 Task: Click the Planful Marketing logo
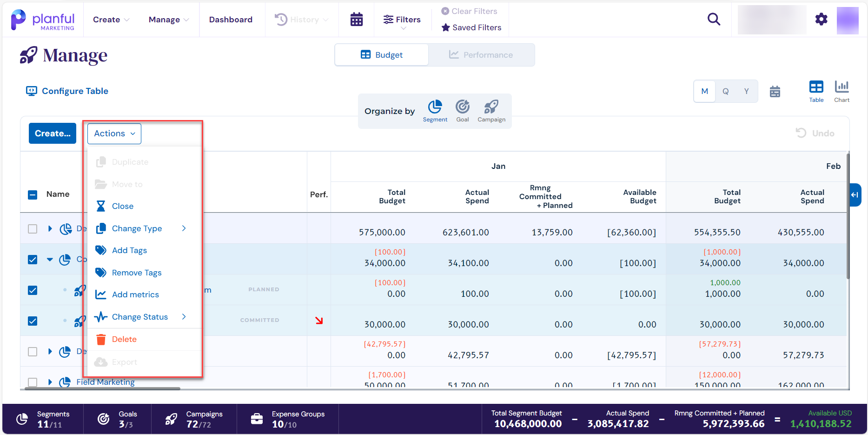42,20
